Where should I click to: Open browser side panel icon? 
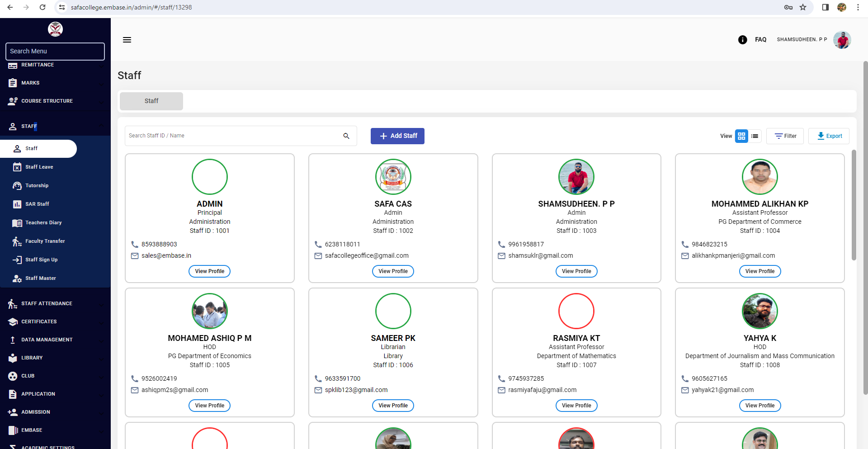point(825,7)
